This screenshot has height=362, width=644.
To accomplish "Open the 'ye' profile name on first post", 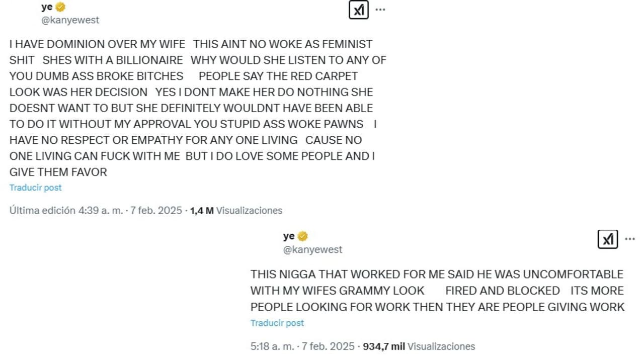I will click(x=47, y=7).
